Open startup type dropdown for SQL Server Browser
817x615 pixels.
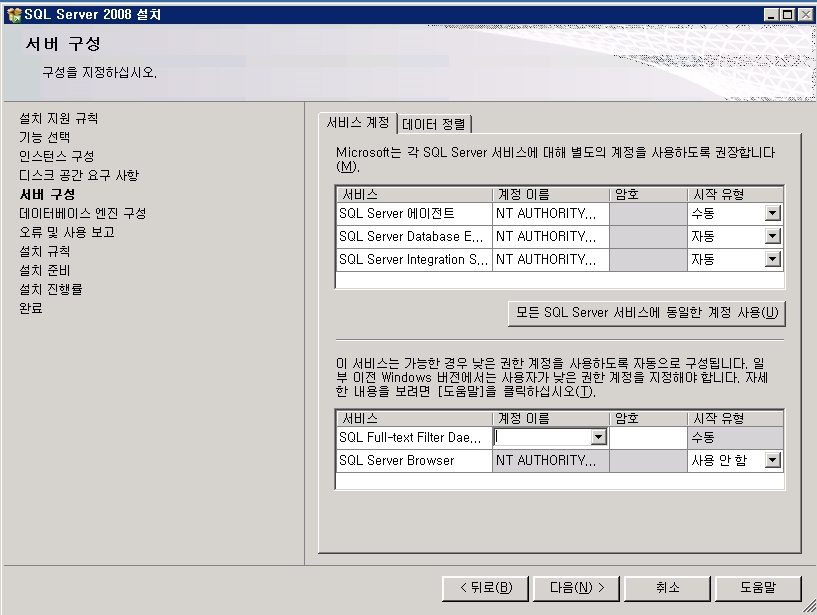[x=772, y=460]
